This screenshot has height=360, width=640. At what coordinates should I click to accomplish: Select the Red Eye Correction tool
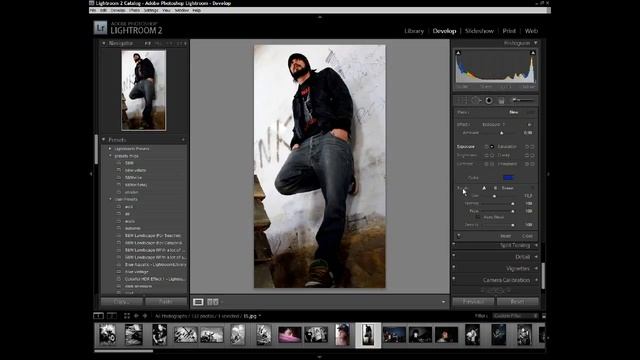pos(489,100)
